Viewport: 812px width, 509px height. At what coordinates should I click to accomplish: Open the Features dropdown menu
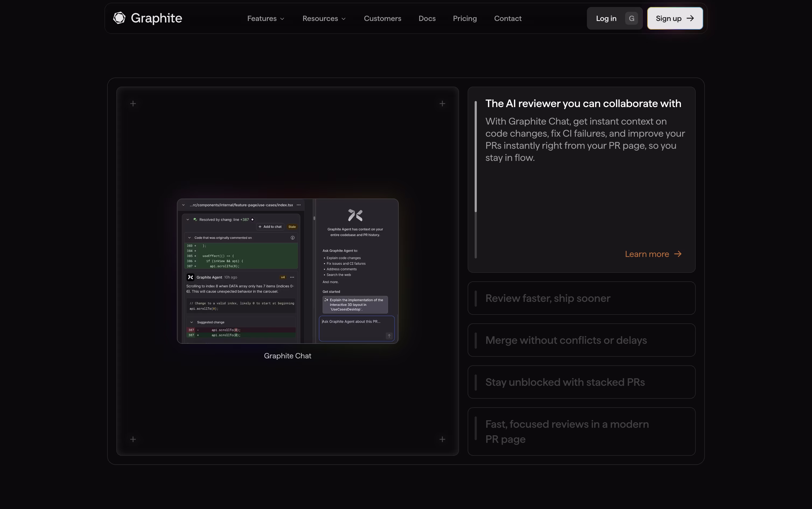click(x=266, y=19)
